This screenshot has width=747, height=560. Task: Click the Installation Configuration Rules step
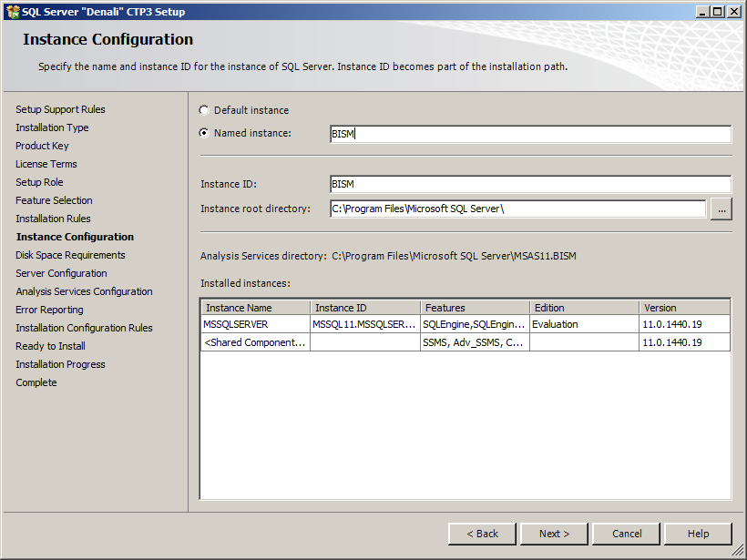coord(85,328)
